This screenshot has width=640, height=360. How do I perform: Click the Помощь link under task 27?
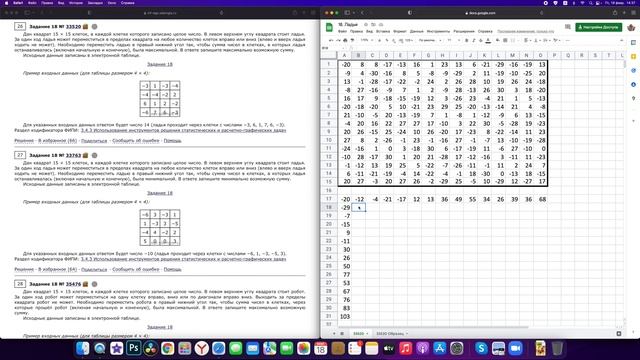click(x=172, y=269)
